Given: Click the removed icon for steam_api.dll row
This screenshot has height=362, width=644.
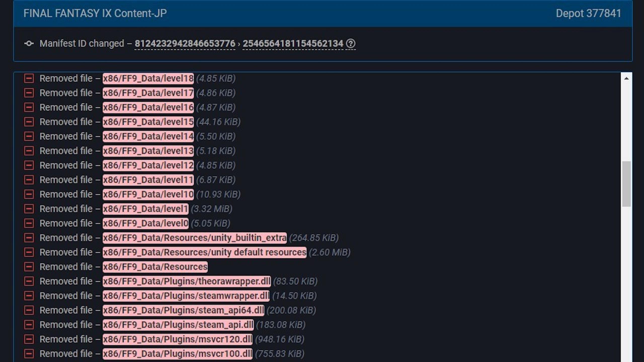Looking at the screenshot, I should coord(29,325).
